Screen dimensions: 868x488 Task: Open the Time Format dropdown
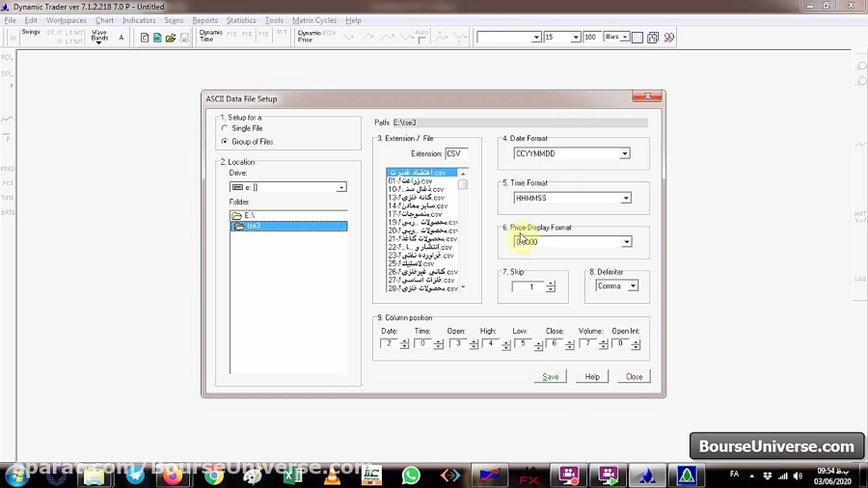[625, 198]
